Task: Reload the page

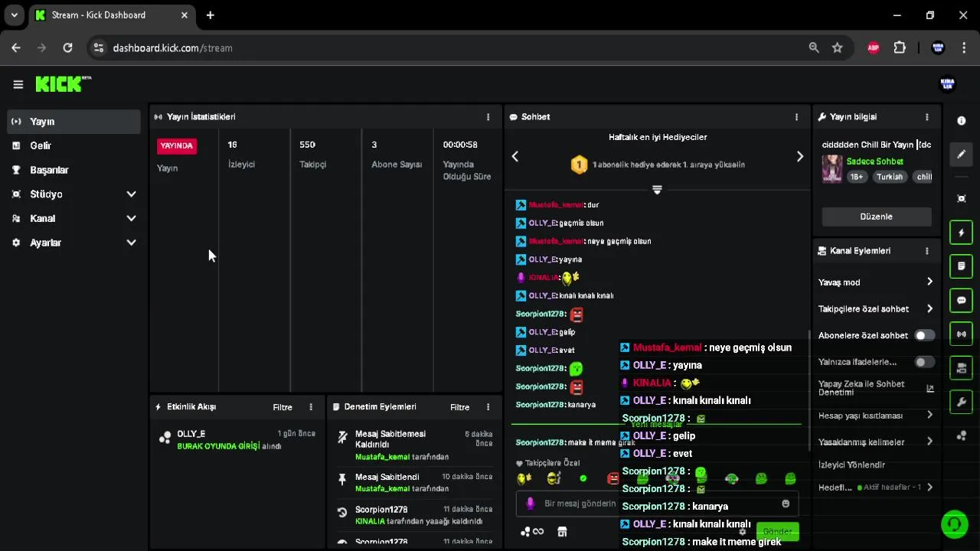Action: tap(67, 47)
